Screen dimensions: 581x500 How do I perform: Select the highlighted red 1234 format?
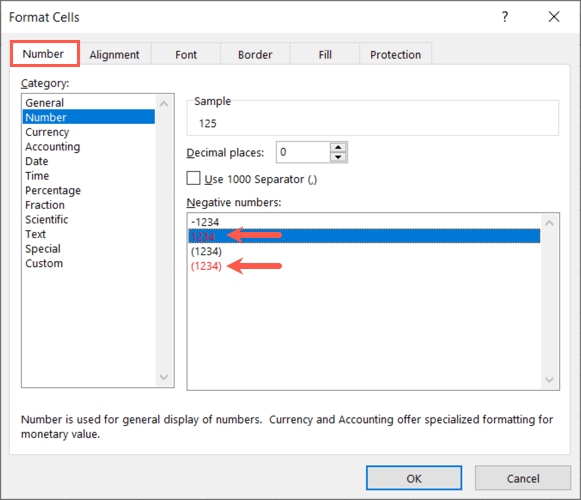[x=364, y=236]
